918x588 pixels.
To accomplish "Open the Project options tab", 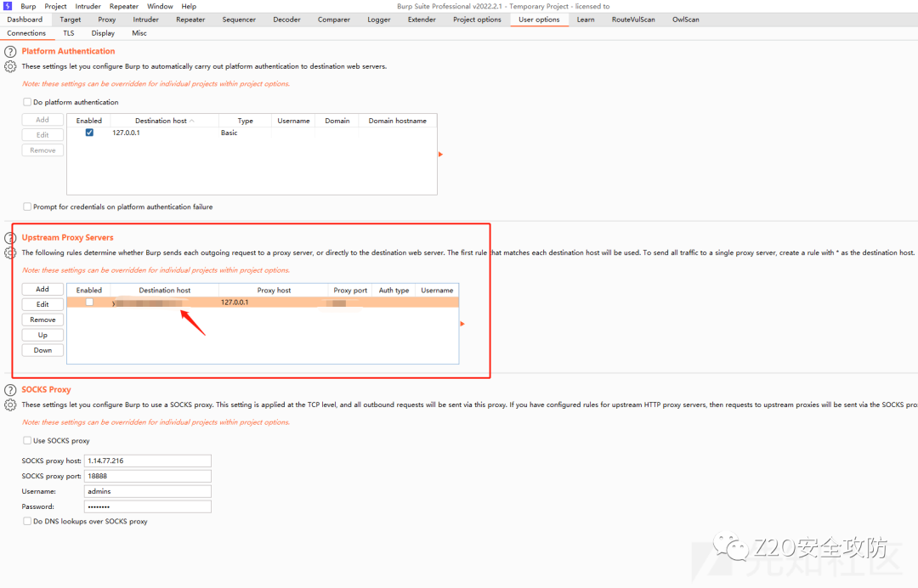I will coord(477,20).
